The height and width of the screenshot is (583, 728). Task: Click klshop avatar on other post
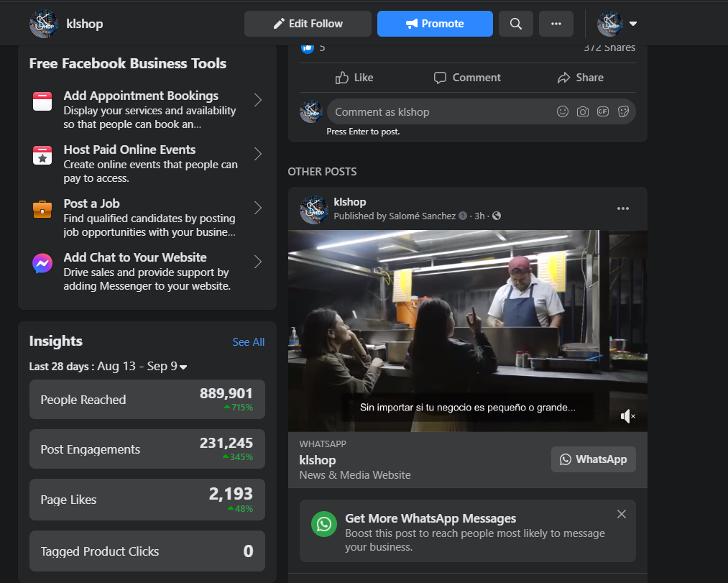(x=314, y=209)
